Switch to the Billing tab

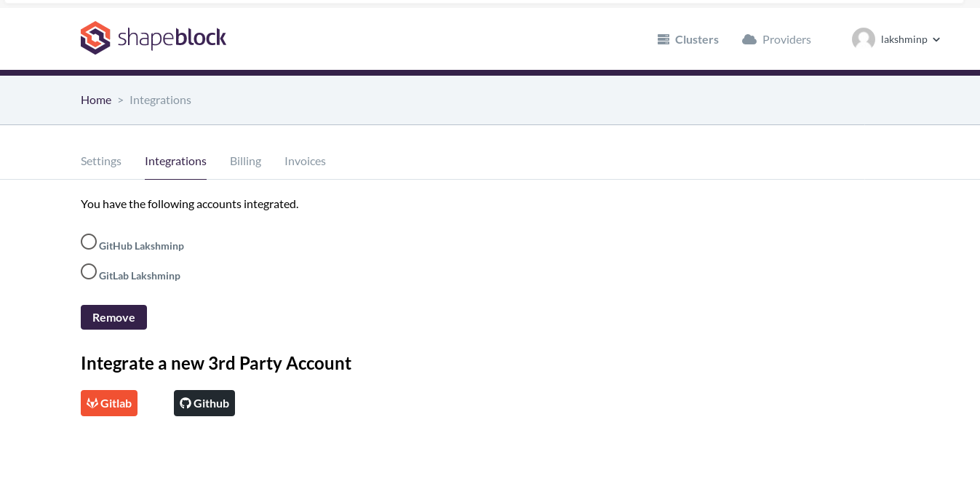(x=245, y=161)
